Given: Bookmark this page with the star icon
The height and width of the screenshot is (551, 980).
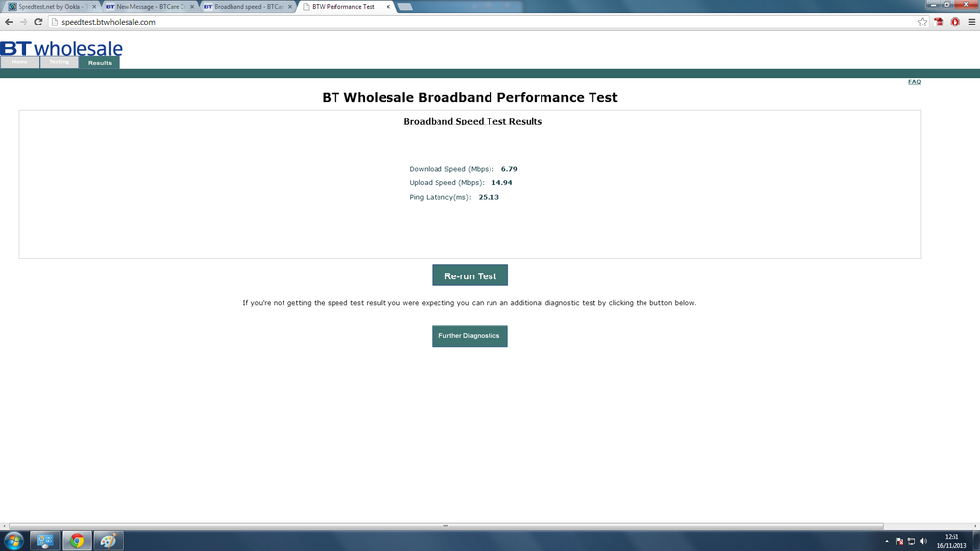Looking at the screenshot, I should click(922, 22).
